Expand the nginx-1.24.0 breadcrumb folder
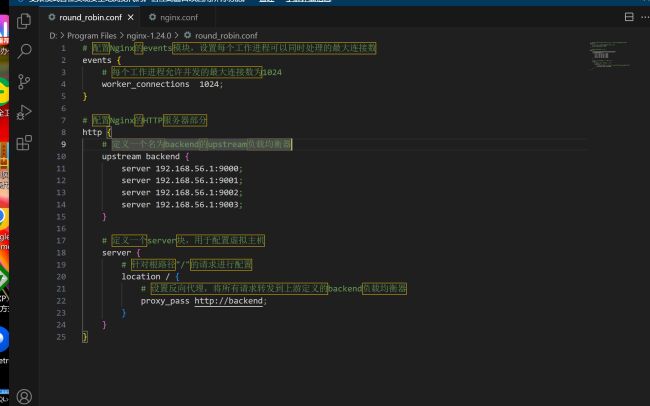Screen dimensions: 650x406 151,35
